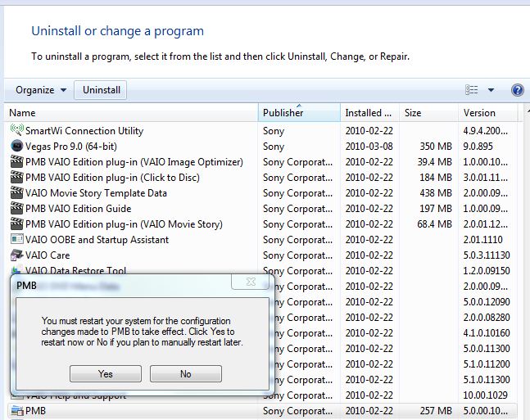Select the PMB VAIO Edition Guide entry
530x420 pixels.
(78, 209)
